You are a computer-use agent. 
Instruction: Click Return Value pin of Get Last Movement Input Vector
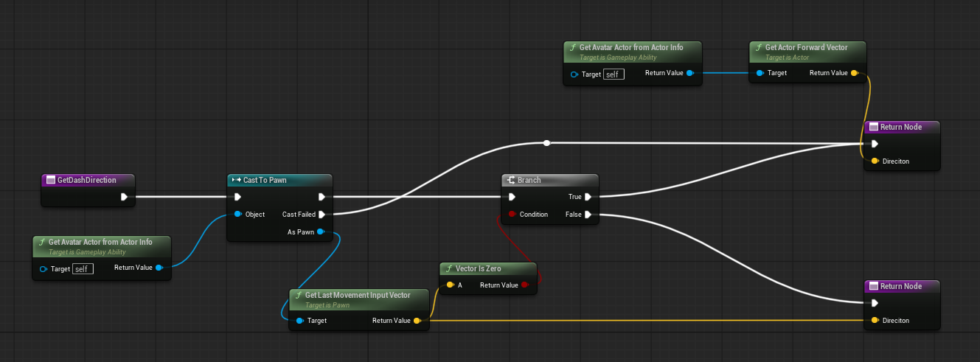pyautogui.click(x=417, y=321)
